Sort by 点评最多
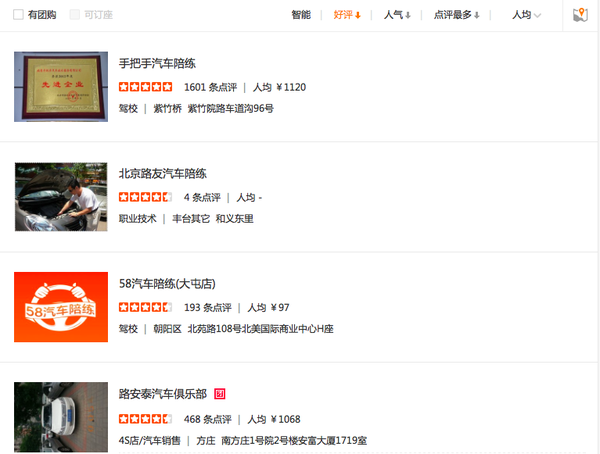The image size is (600, 454). [457, 15]
